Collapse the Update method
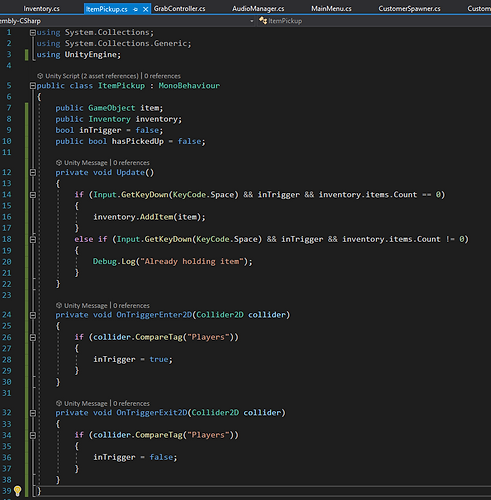Image resolution: width=491 pixels, height=500 pixels. point(33,172)
